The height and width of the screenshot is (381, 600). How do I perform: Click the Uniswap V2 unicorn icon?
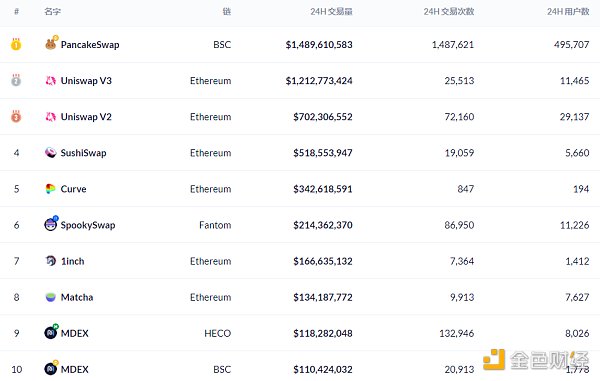pyautogui.click(x=51, y=116)
